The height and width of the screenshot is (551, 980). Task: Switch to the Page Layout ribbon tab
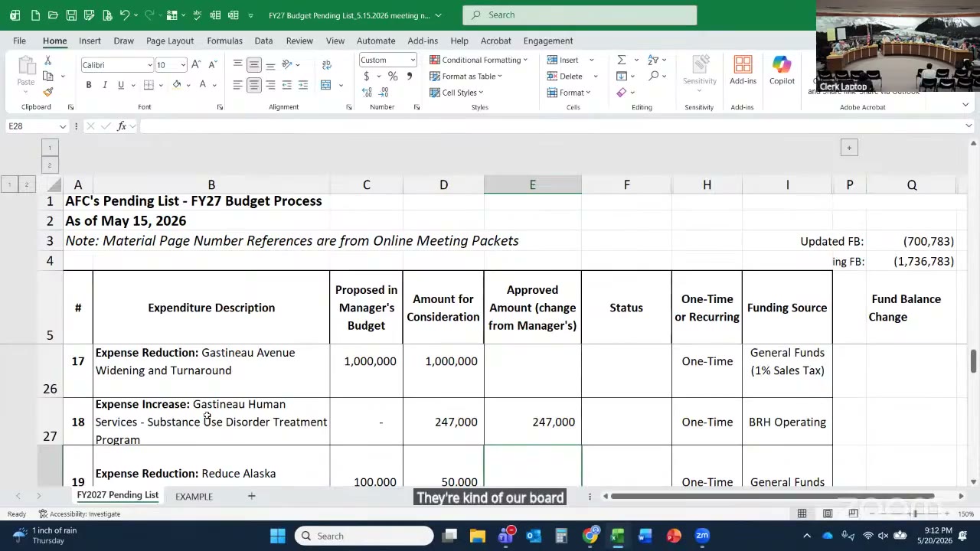click(x=170, y=41)
